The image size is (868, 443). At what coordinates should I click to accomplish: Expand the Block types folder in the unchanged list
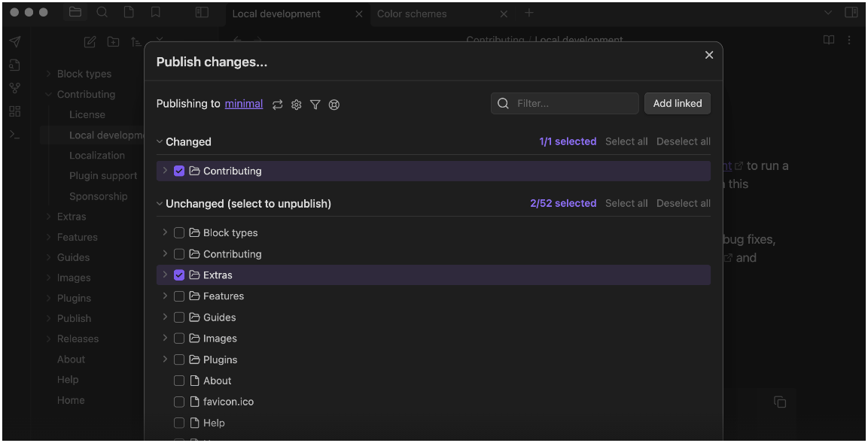[165, 232]
